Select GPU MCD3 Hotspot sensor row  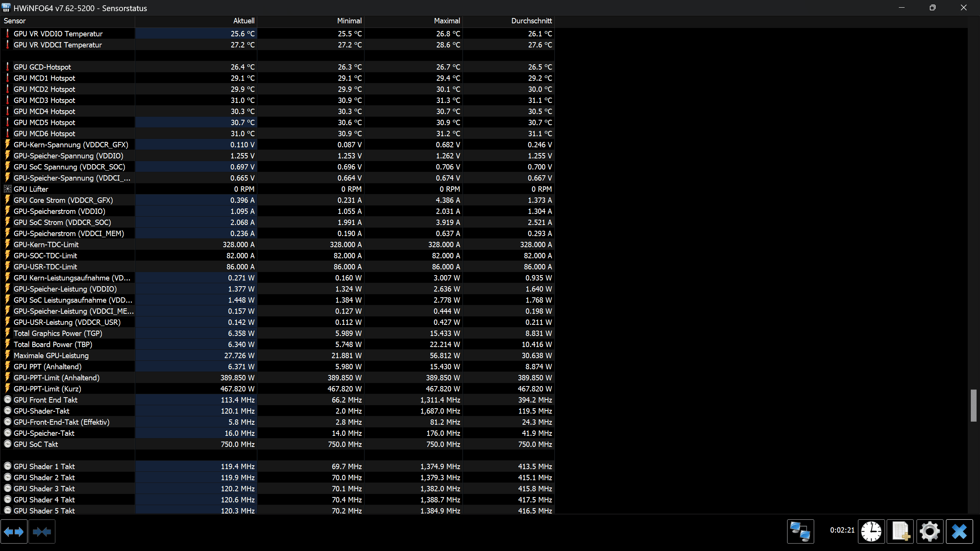tap(44, 100)
